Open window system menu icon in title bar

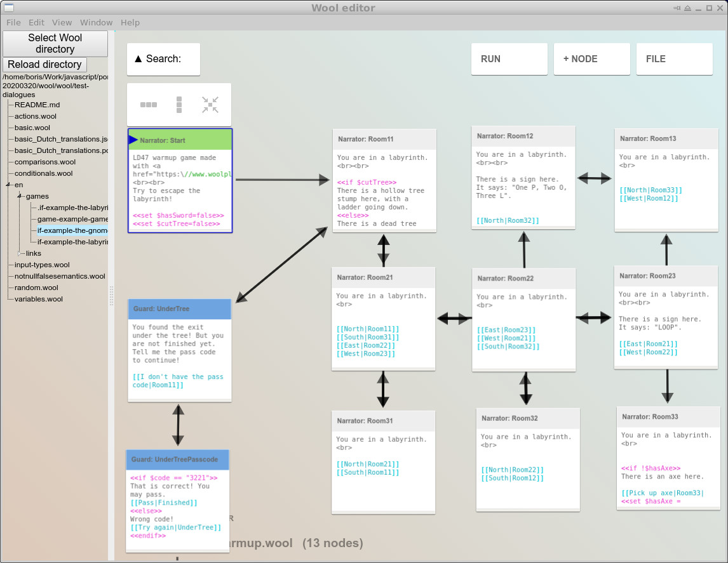(x=8, y=8)
